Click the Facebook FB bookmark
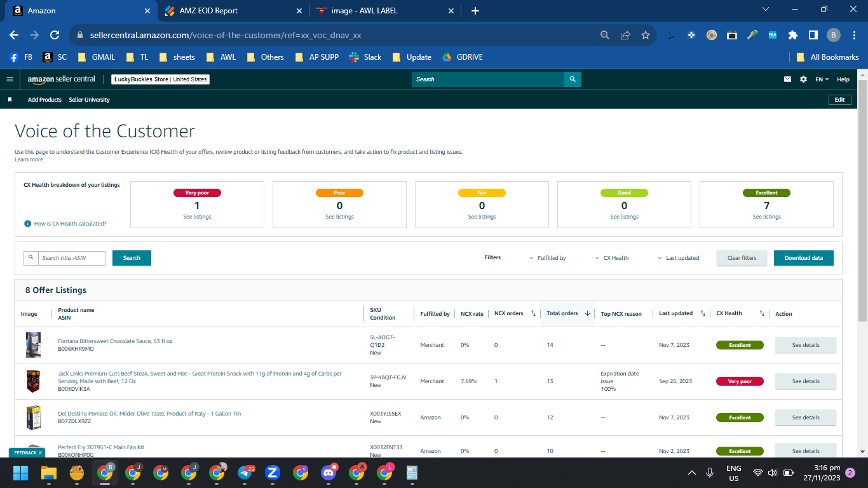868x488 pixels. (x=20, y=57)
